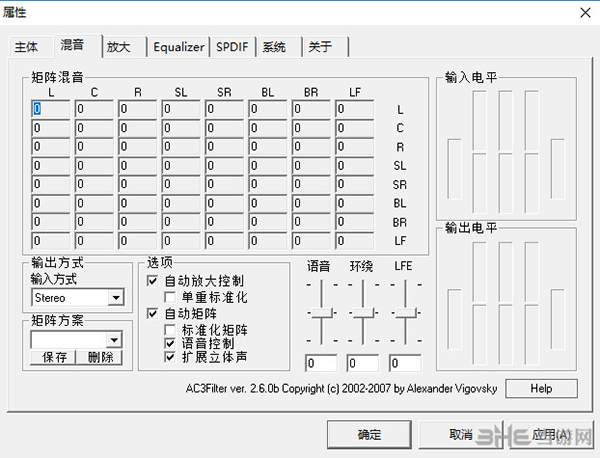Click matrix cell column SR row SR
600x458 pixels.
pos(224,184)
